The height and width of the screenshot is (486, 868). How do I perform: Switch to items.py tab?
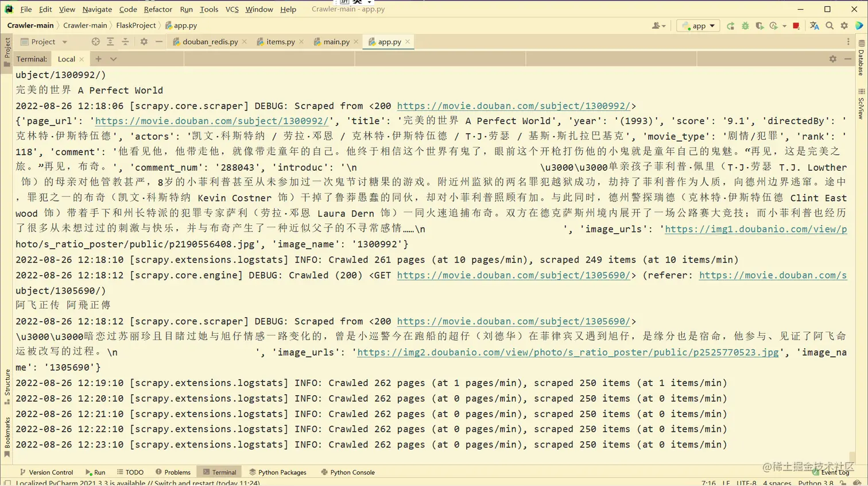[280, 42]
